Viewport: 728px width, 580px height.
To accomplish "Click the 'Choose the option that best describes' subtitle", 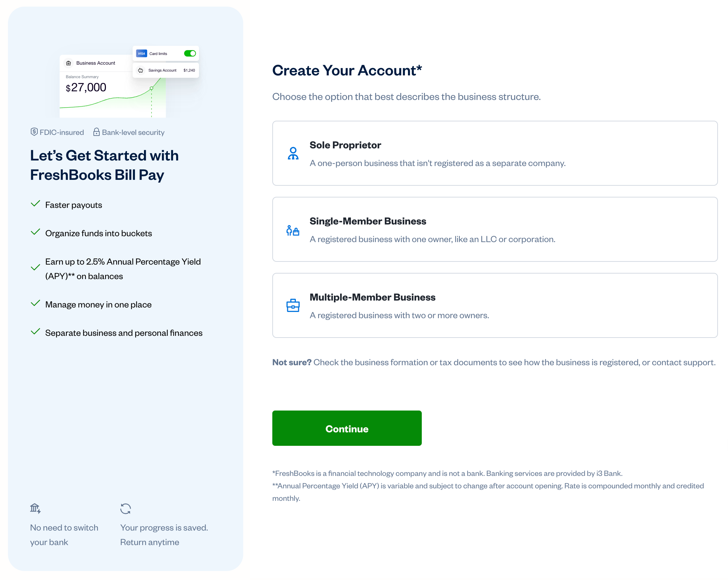I will pyautogui.click(x=406, y=96).
